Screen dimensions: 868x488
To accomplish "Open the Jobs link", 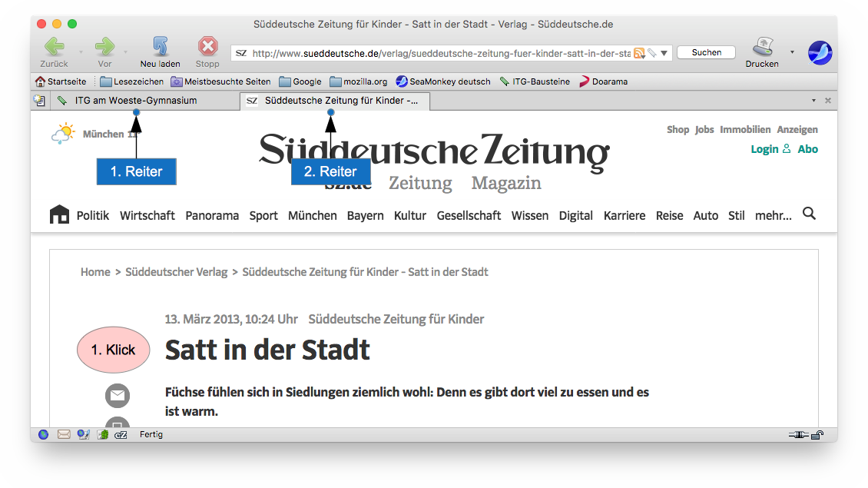I will click(x=704, y=130).
